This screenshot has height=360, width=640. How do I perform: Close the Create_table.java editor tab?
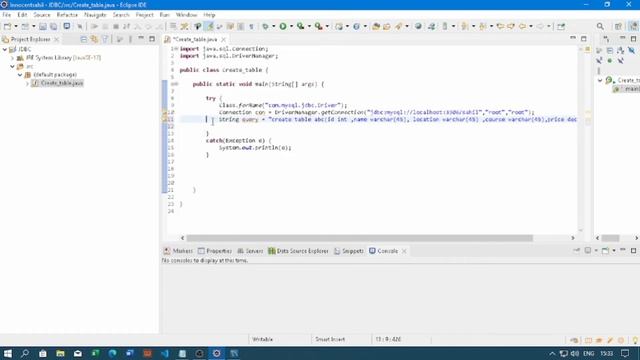[223, 40]
